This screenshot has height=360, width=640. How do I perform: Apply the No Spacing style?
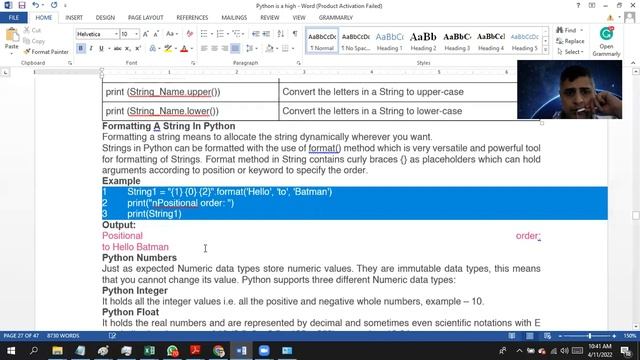pyautogui.click(x=356, y=41)
